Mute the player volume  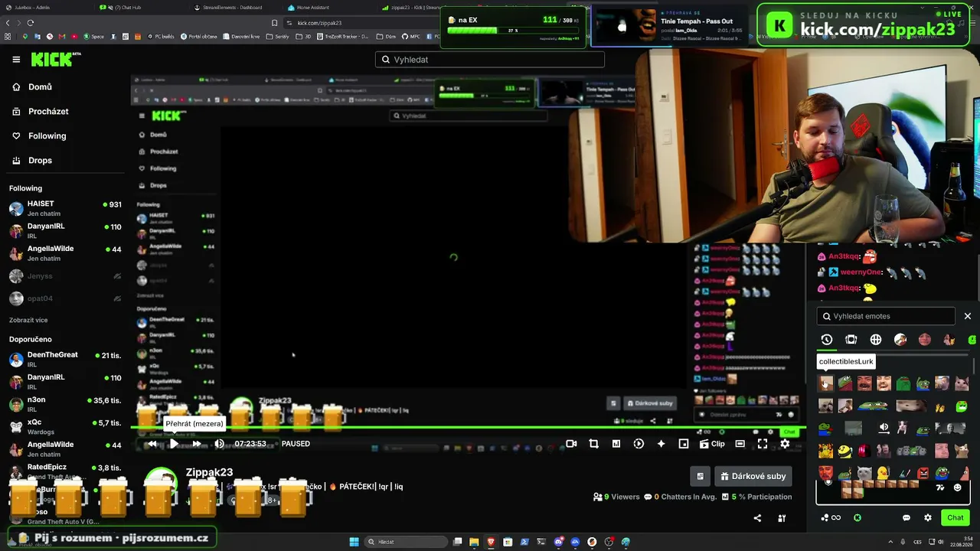click(x=219, y=444)
